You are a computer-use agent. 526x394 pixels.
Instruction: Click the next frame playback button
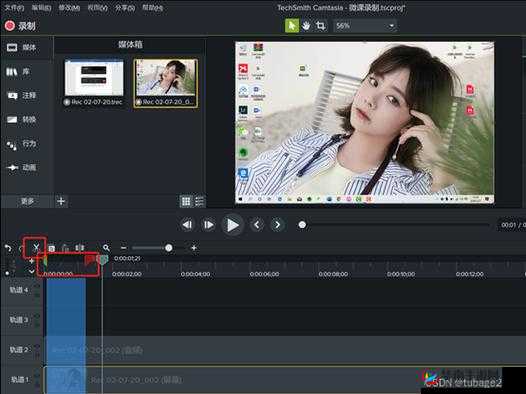[208, 225]
